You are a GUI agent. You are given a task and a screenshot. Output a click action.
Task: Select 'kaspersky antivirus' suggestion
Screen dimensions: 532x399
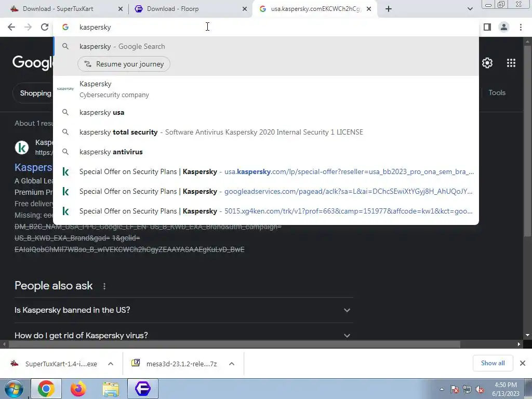(266, 152)
